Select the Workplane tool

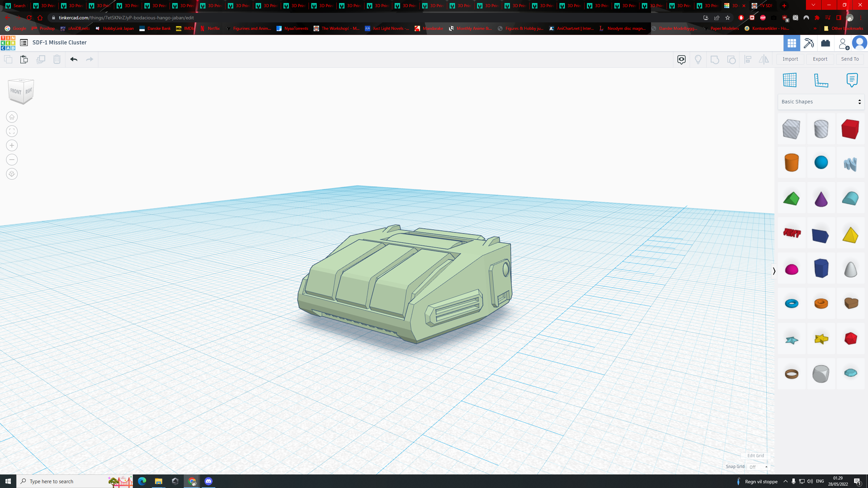790,80
